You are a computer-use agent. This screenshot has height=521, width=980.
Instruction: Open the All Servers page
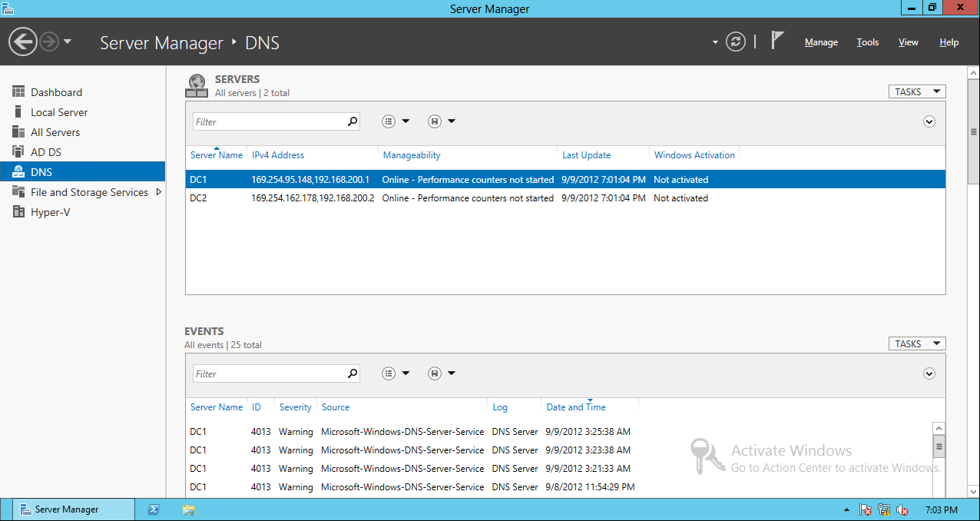click(55, 131)
